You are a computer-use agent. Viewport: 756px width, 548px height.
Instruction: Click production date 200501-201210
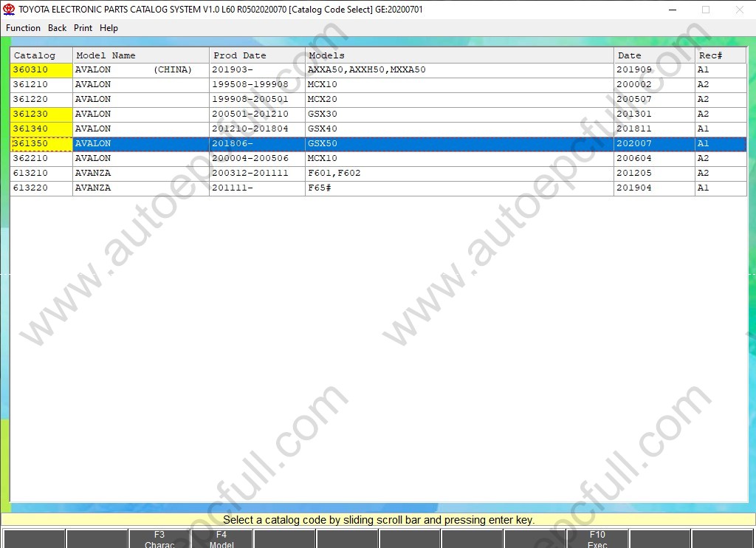pyautogui.click(x=258, y=114)
